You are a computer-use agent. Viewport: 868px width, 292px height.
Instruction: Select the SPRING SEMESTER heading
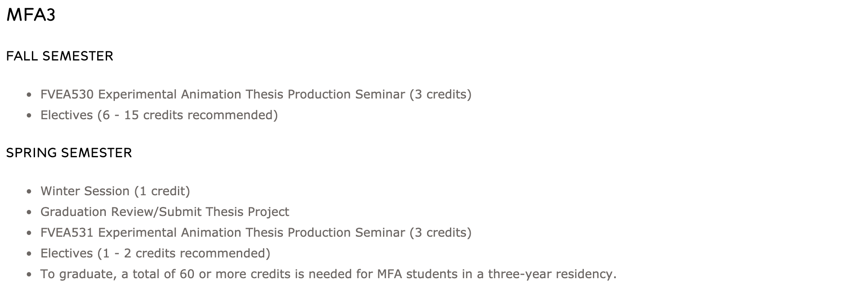pyautogui.click(x=69, y=153)
